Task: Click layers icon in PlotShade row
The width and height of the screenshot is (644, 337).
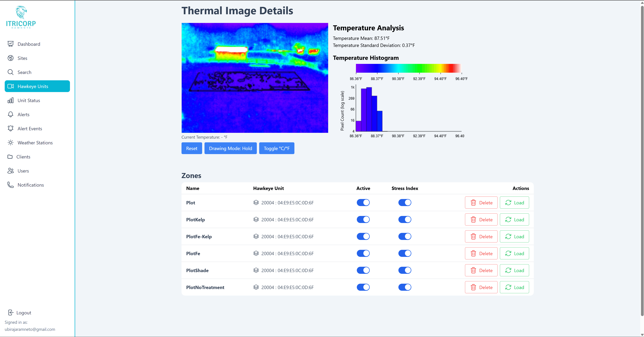Action: click(256, 270)
